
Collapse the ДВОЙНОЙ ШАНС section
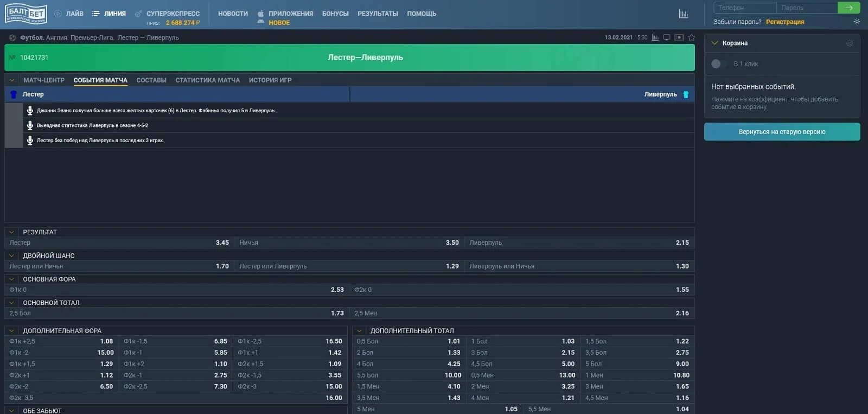click(11, 256)
